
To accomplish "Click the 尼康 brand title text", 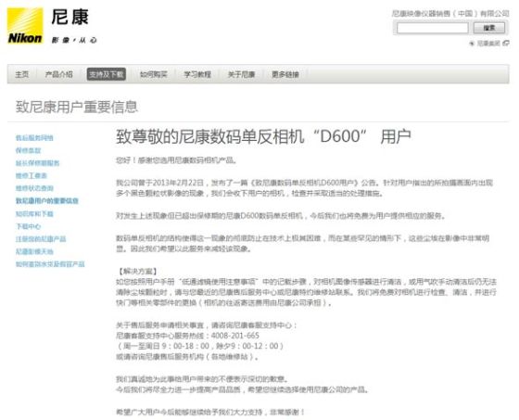I will (70, 17).
